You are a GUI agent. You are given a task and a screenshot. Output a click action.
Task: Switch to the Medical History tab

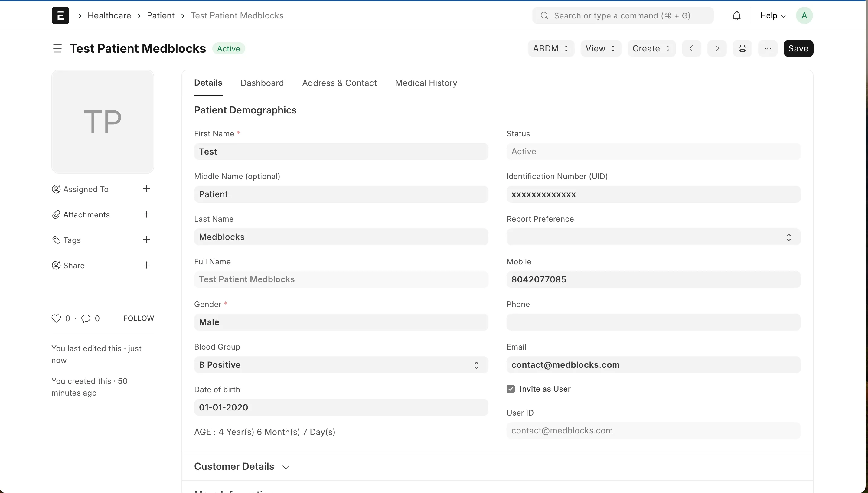coord(426,83)
